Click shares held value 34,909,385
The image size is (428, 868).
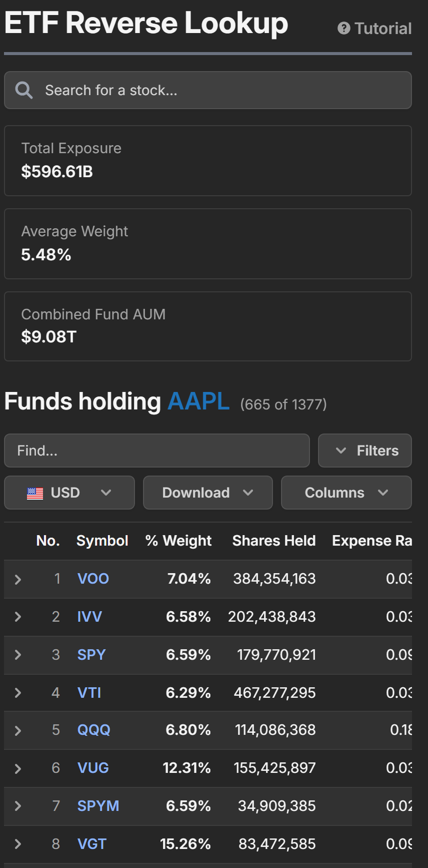[277, 806]
